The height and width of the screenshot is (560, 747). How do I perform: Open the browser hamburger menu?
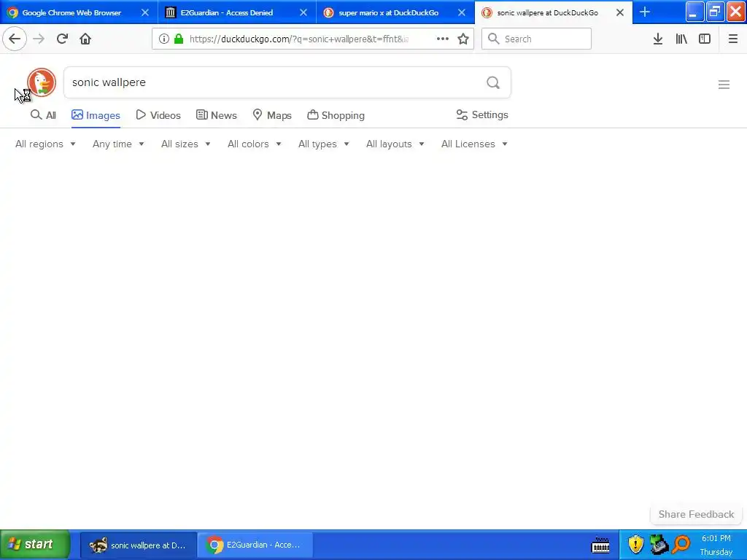[732, 39]
